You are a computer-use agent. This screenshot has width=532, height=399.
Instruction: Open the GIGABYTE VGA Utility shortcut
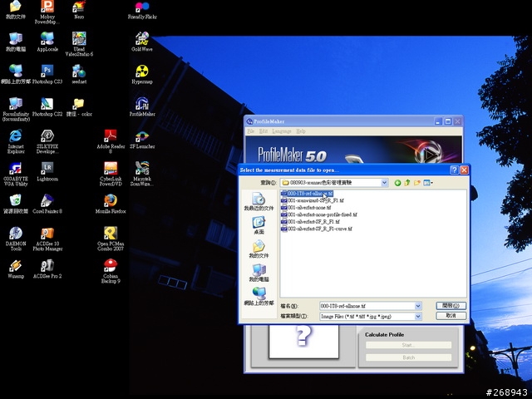pyautogui.click(x=16, y=174)
